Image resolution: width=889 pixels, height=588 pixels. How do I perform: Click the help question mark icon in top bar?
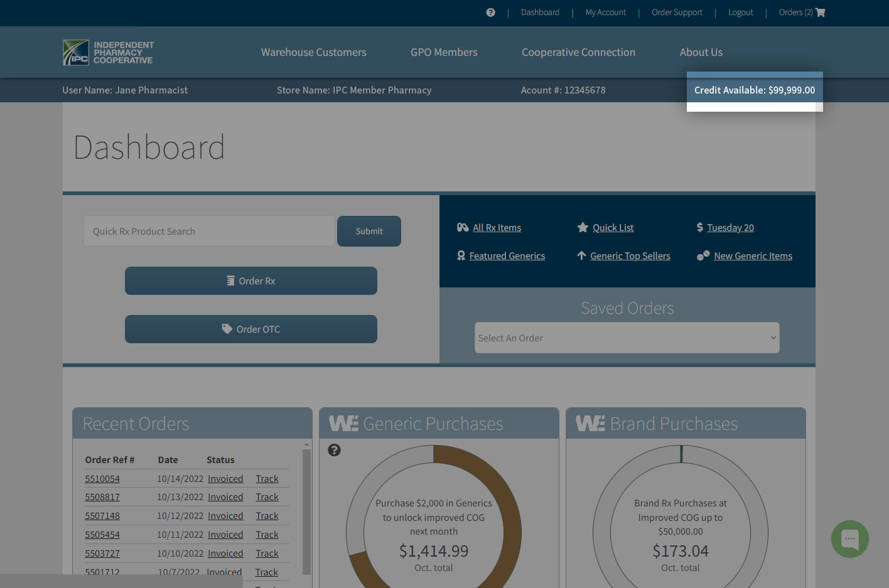[490, 13]
